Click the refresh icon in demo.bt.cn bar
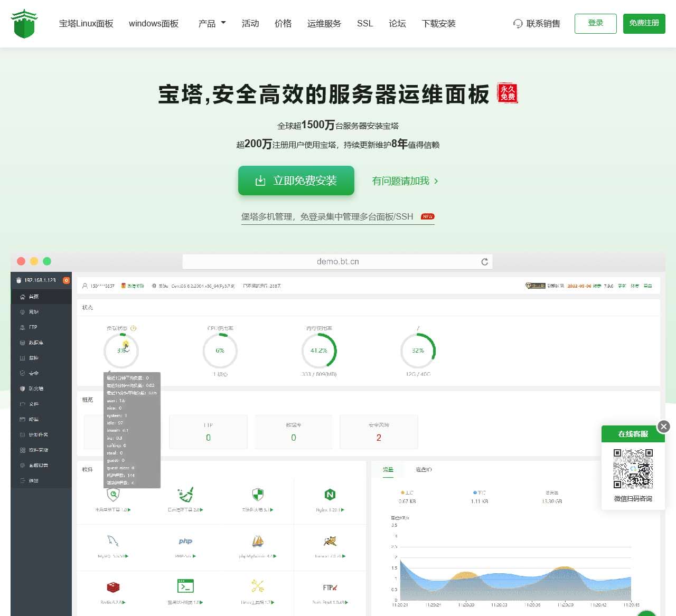Viewport: 676px width, 616px height. pyautogui.click(x=484, y=262)
